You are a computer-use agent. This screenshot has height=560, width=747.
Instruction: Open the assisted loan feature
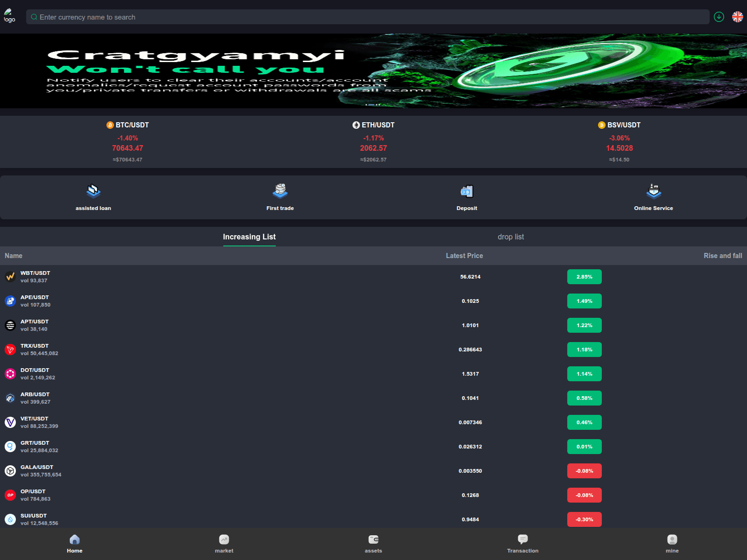93,197
